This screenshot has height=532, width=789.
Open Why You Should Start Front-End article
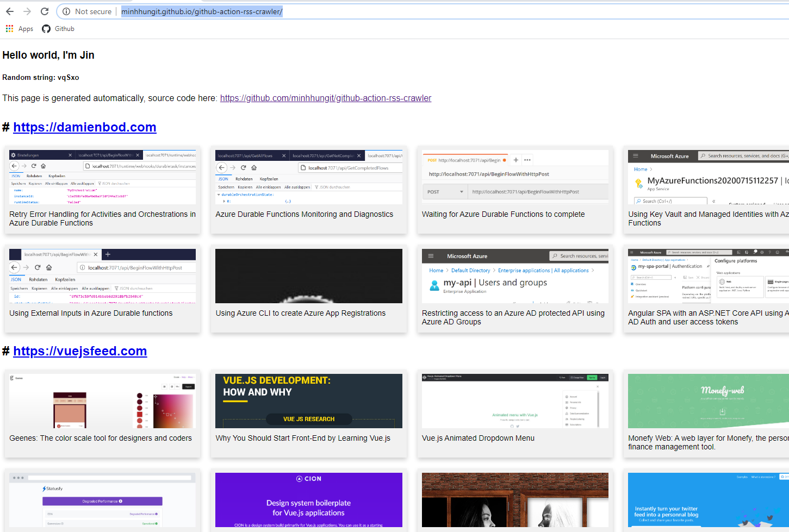point(303,438)
